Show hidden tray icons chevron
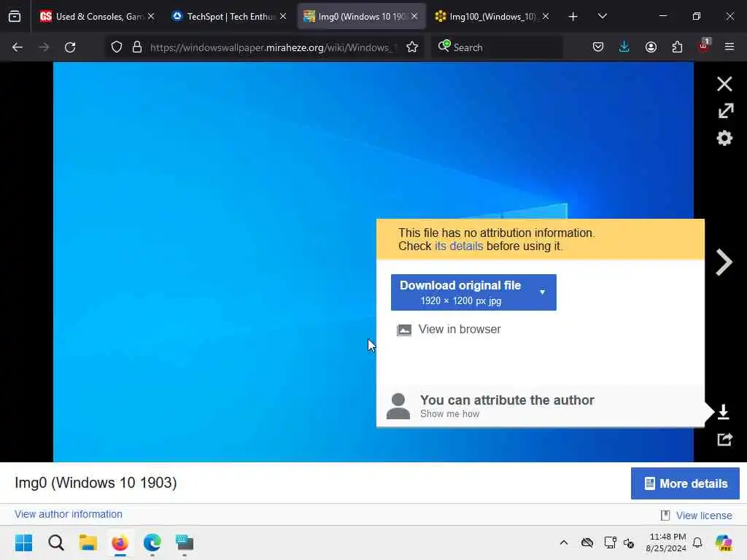Viewport: 747px width, 560px height. pos(564,542)
